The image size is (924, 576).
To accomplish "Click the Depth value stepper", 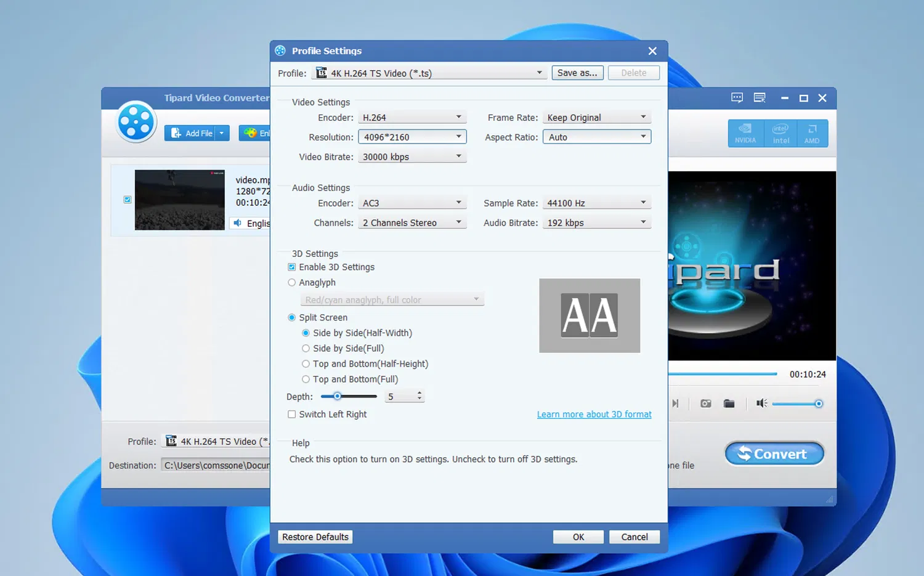I will point(419,396).
